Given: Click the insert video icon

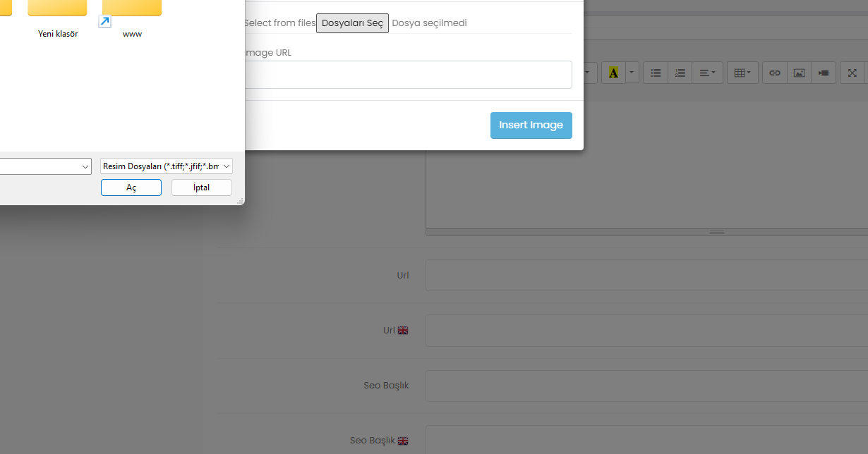Looking at the screenshot, I should coord(823,73).
